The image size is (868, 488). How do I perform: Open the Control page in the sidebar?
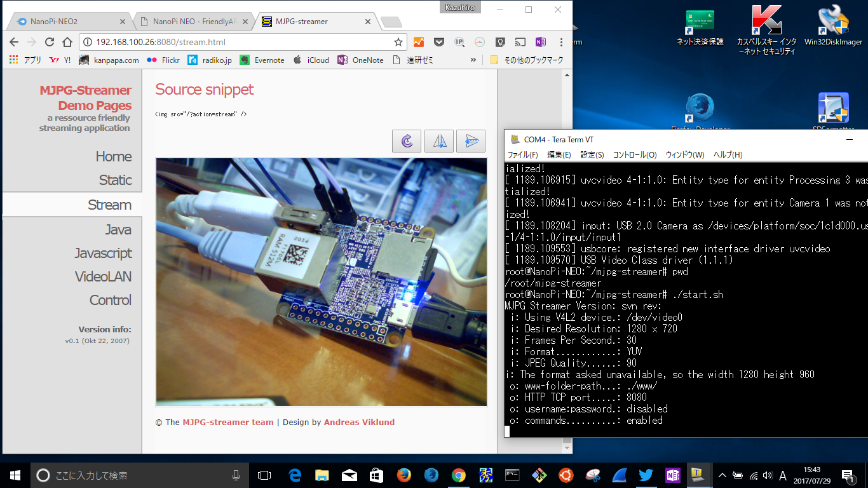110,300
